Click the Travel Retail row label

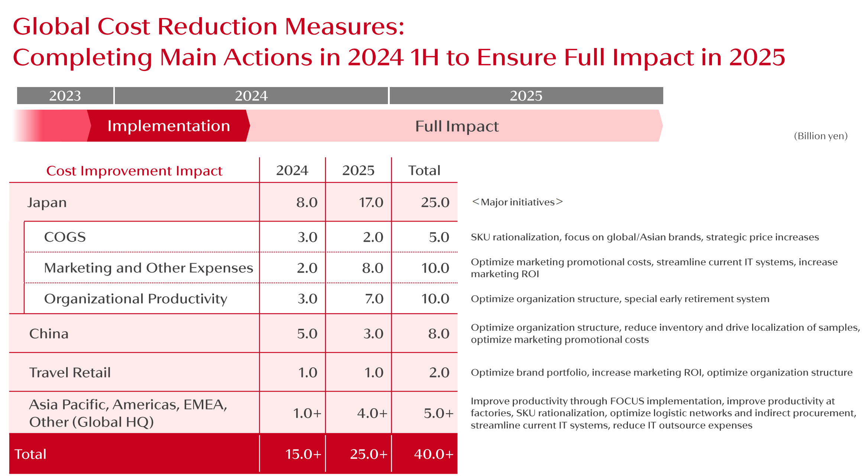pyautogui.click(x=70, y=372)
